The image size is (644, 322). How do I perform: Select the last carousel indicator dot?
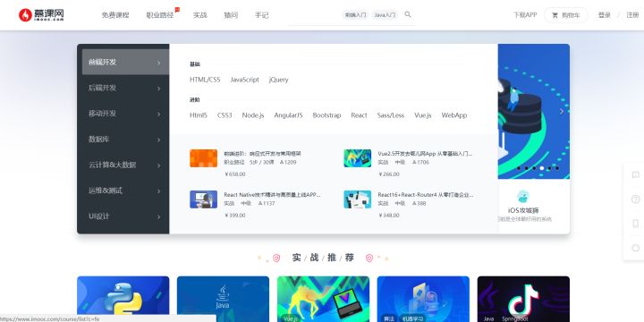(557, 168)
